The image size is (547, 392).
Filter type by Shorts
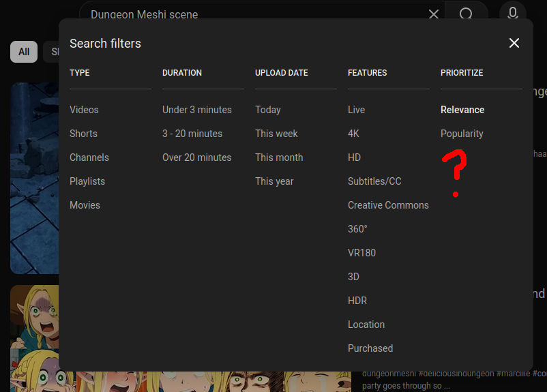(83, 134)
